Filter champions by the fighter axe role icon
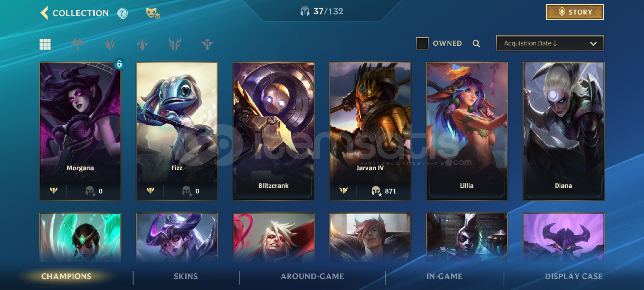644x290 pixels. point(78,44)
